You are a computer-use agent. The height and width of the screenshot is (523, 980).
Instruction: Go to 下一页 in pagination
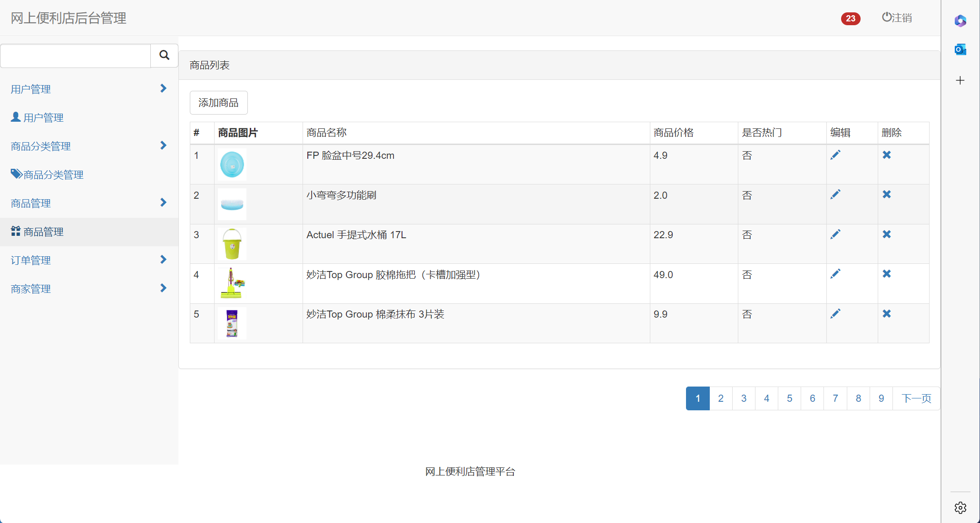click(x=916, y=398)
